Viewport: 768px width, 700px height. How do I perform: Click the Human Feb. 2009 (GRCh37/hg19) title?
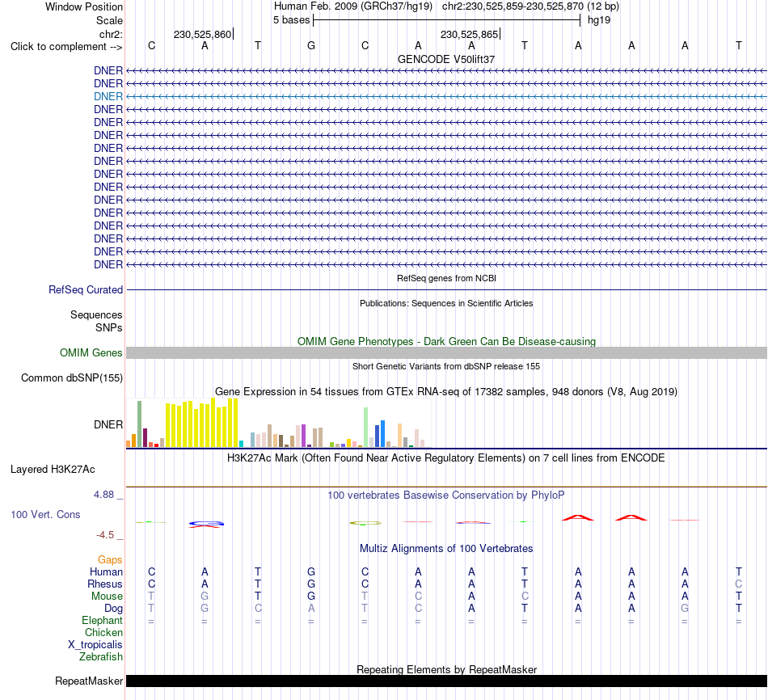point(353,6)
